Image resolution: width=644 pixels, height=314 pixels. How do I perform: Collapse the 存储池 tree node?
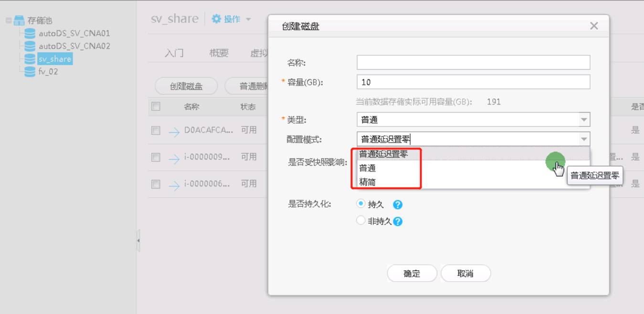click(8, 20)
